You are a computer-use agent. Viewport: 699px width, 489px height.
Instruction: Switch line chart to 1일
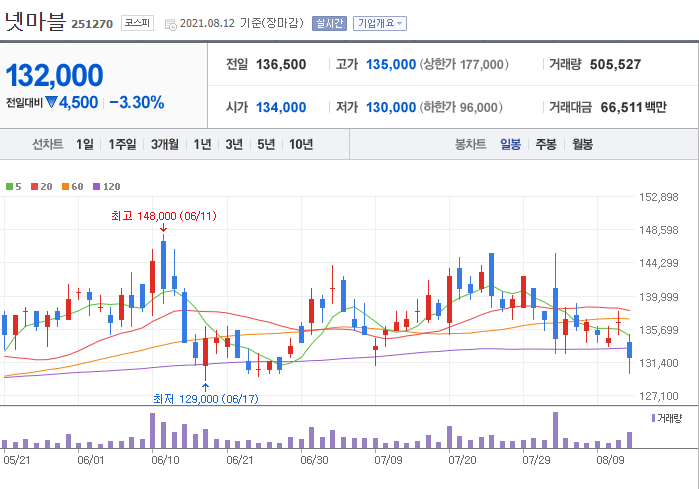click(x=85, y=144)
